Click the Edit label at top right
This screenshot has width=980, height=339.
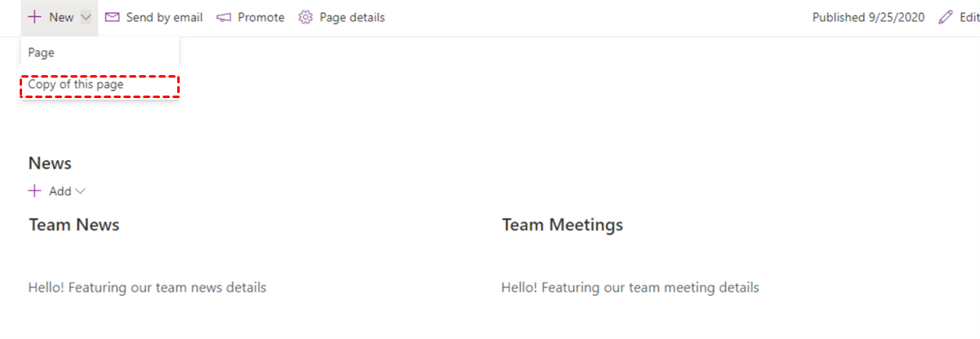click(969, 17)
